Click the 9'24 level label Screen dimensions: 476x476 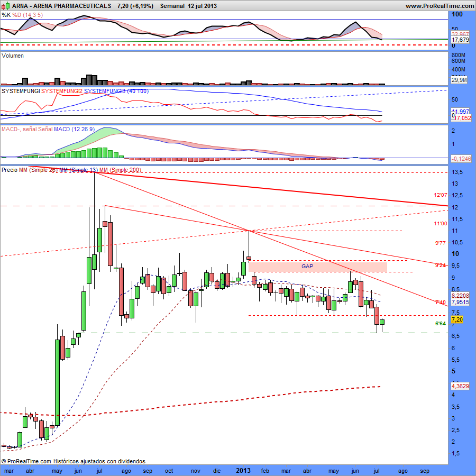(441, 266)
